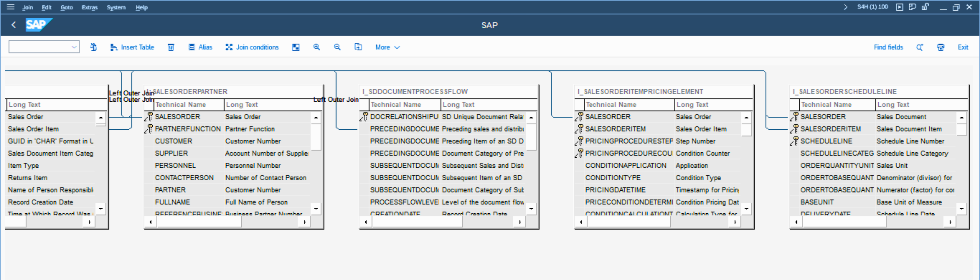Click Find fields link
This screenshot has height=280, width=980.
pos(888,47)
